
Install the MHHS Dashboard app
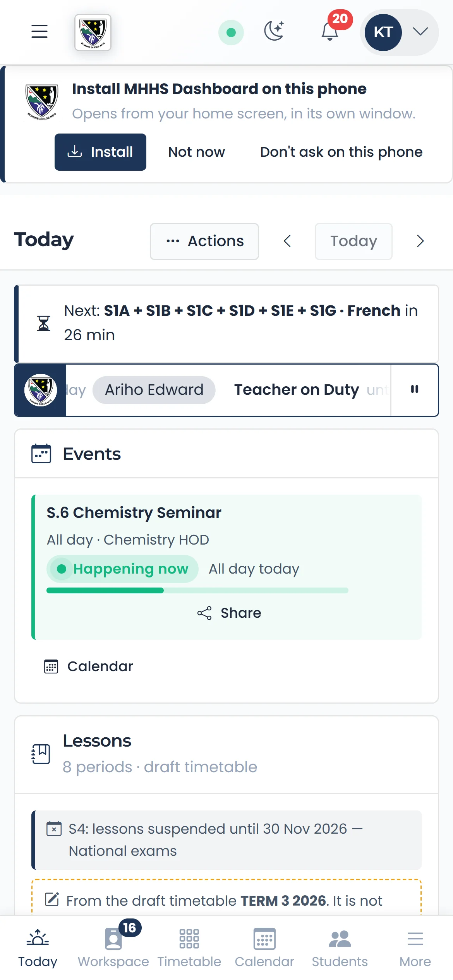coord(100,152)
